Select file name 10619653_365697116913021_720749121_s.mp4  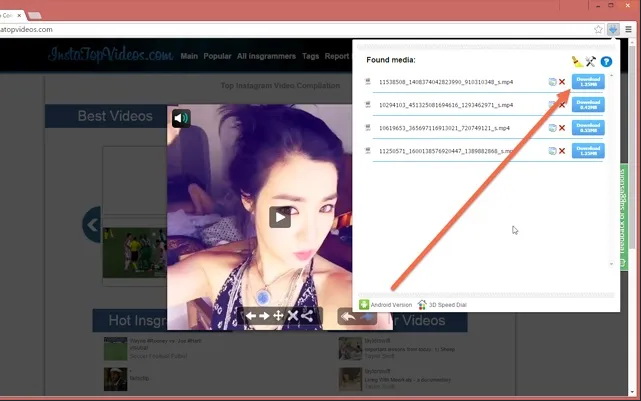(x=444, y=128)
